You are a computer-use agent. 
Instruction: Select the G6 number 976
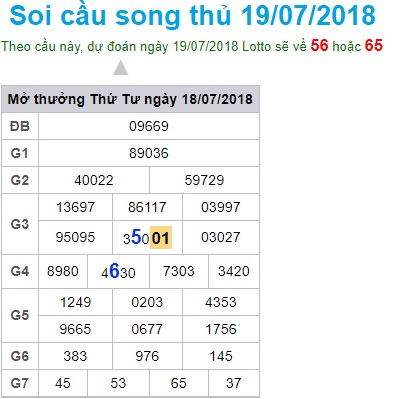(147, 356)
